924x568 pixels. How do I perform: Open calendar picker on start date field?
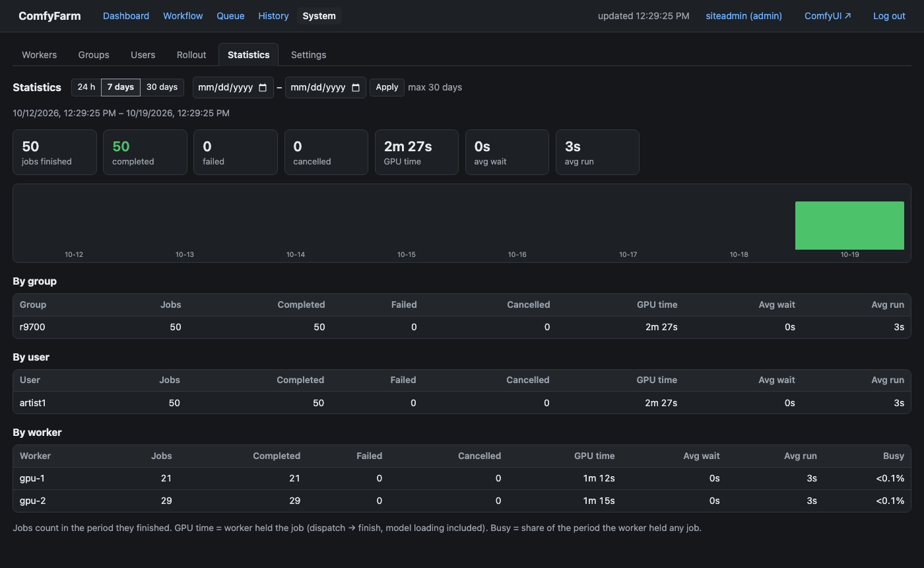coord(263,87)
